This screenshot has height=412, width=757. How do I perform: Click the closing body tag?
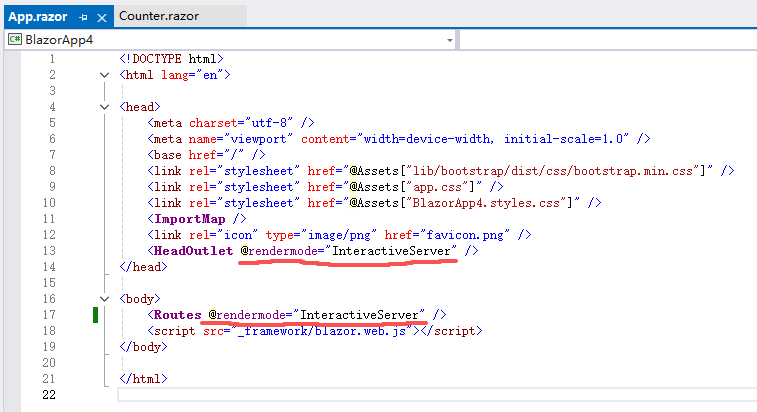click(x=143, y=347)
